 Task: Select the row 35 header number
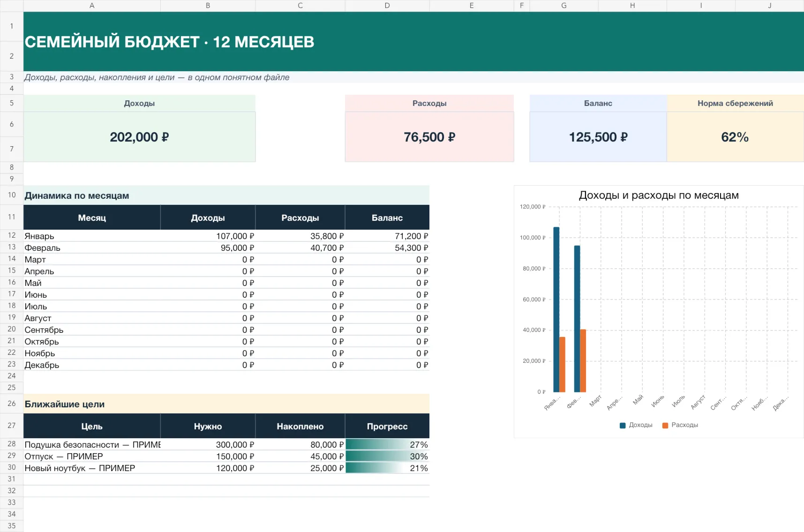click(12, 526)
